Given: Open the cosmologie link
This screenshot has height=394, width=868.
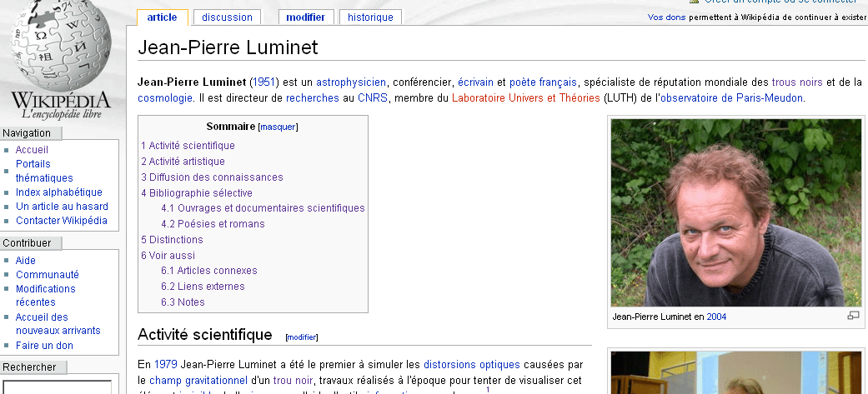Looking at the screenshot, I should pyautogui.click(x=165, y=98).
